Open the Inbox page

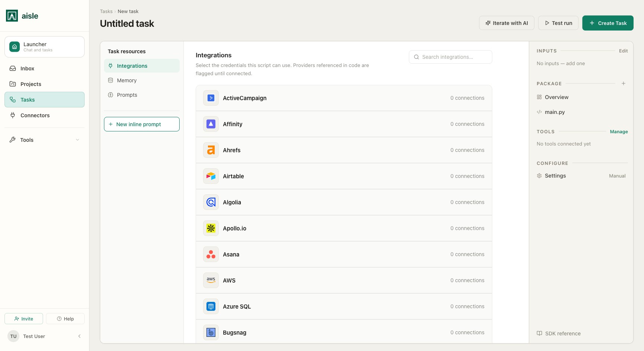tap(44, 68)
